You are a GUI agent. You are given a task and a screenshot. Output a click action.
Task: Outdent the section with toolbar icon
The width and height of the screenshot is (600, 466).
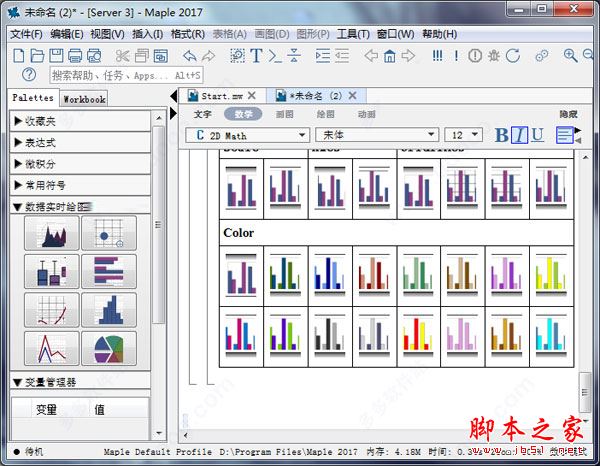pos(342,56)
